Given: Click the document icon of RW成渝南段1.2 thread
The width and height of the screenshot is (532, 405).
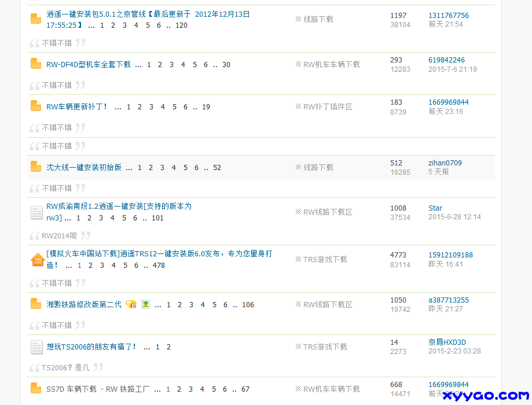Looking at the screenshot, I should point(35,212).
